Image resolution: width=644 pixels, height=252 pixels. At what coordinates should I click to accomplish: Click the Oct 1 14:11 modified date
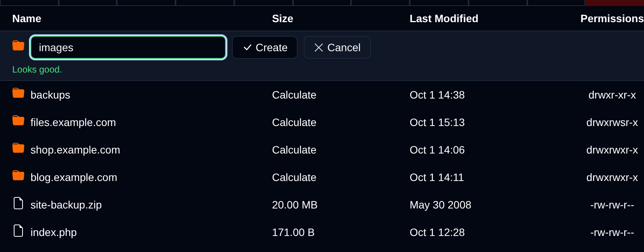click(x=437, y=178)
